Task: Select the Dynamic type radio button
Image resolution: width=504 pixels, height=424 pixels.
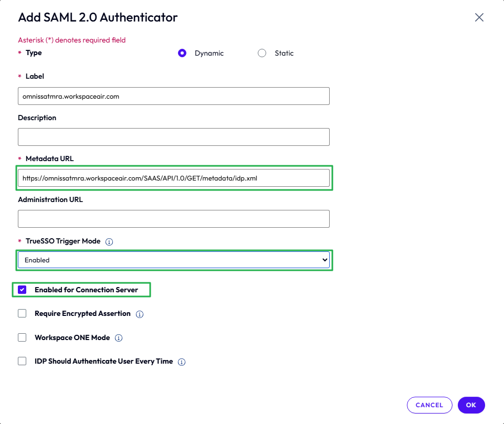Action: [182, 53]
